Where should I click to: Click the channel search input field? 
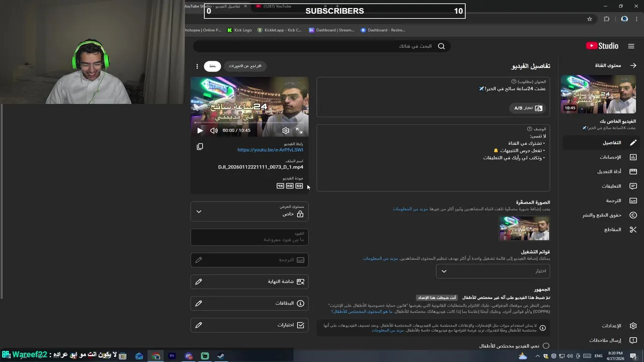(322, 46)
